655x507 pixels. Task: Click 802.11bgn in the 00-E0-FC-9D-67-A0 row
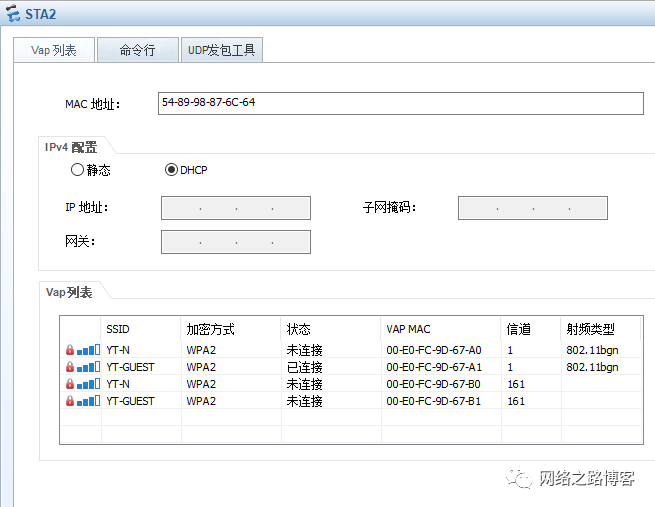pyautogui.click(x=592, y=350)
